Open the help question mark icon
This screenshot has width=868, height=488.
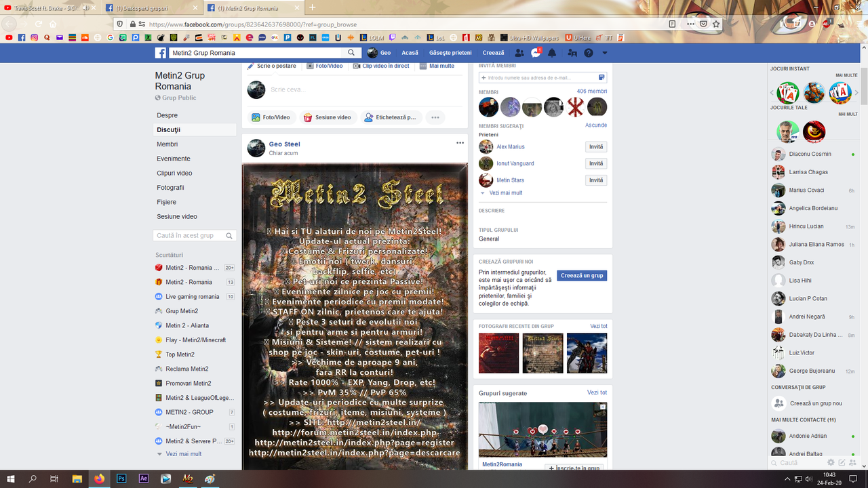coord(589,53)
